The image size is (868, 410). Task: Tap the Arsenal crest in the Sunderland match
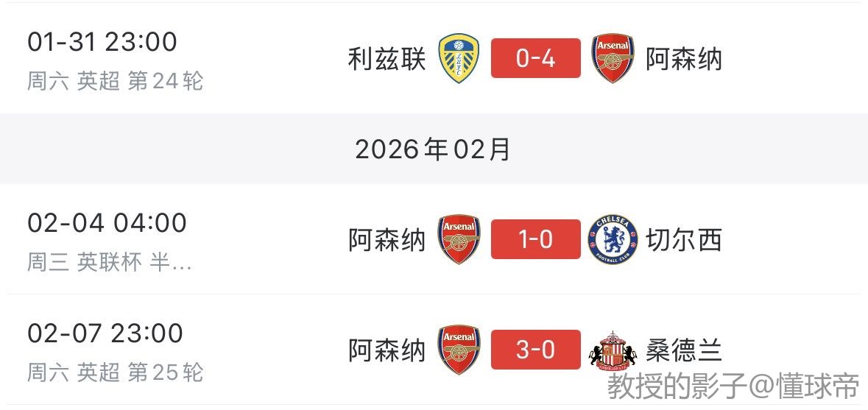tap(459, 350)
